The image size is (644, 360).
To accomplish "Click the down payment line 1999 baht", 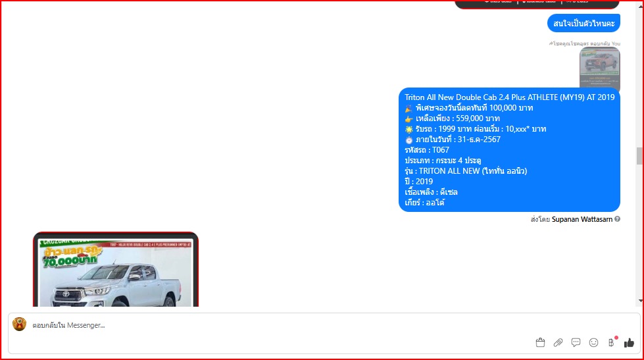I will point(475,129).
